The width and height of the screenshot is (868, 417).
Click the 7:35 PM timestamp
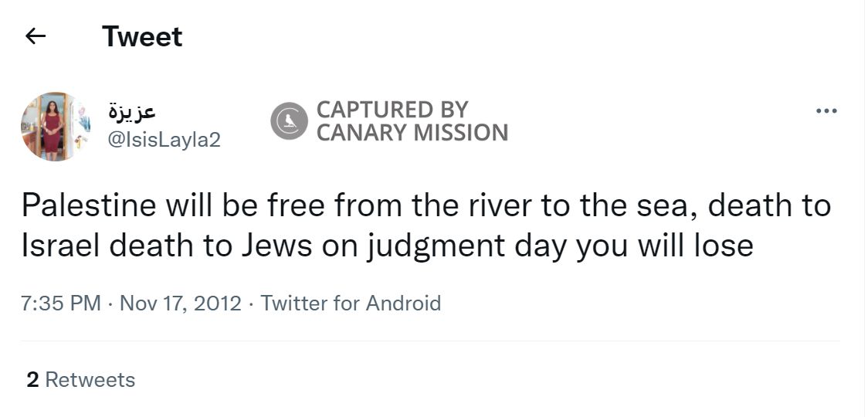(x=61, y=303)
